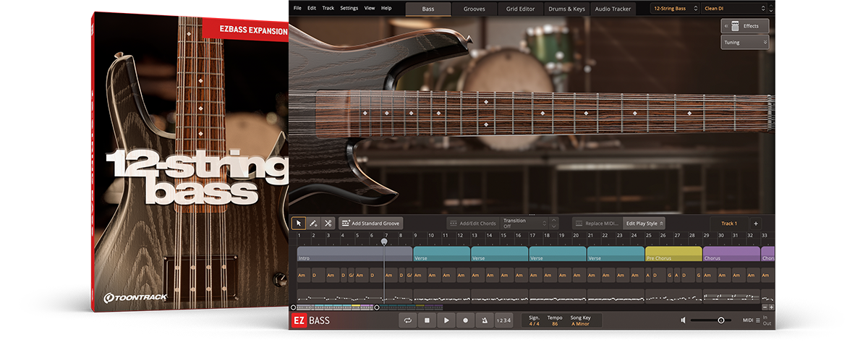
Task: Switch to the Grid Editor tab
Action: [521, 9]
